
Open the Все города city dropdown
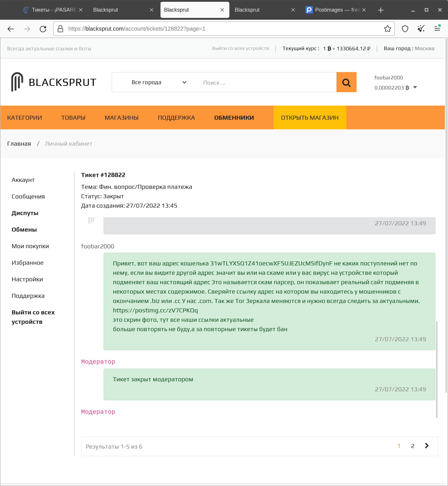click(159, 82)
